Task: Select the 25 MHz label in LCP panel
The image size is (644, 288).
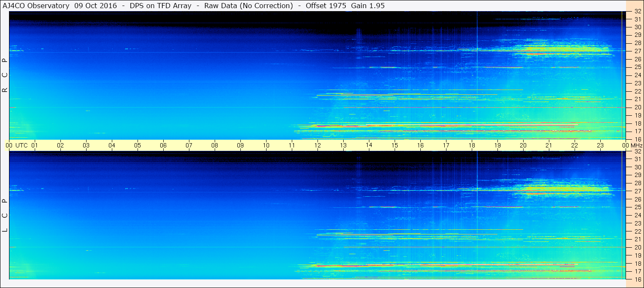Action: point(637,207)
